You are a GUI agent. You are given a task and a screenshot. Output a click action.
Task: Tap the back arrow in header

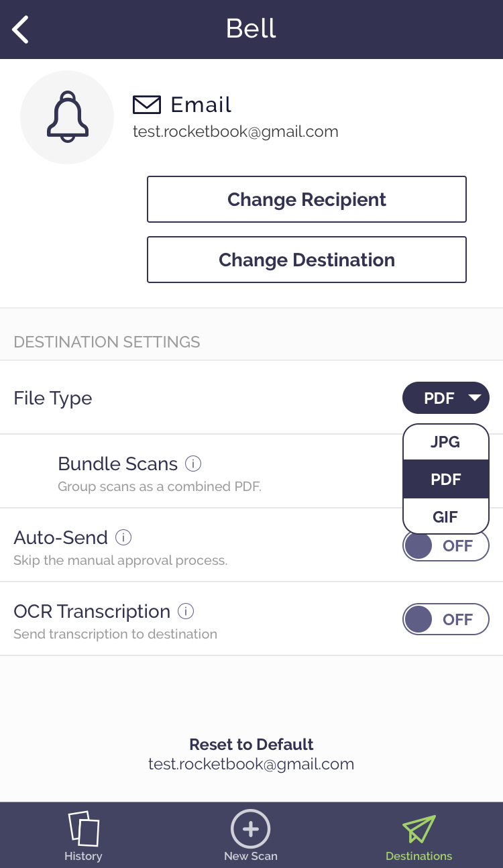pos(21,30)
